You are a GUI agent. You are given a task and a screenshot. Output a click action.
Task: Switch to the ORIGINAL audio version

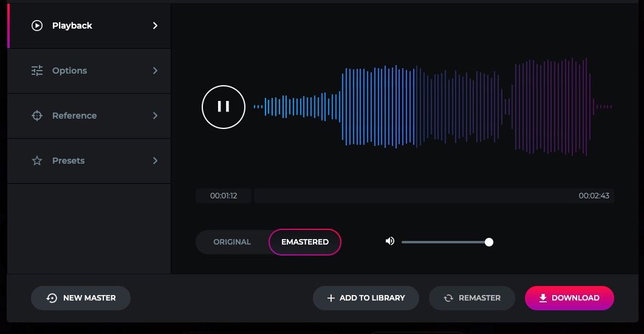coord(232,242)
